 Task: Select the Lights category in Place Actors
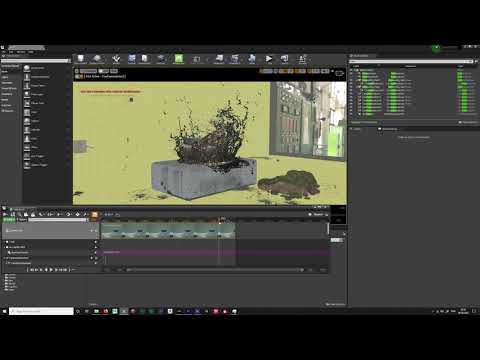coord(11,77)
